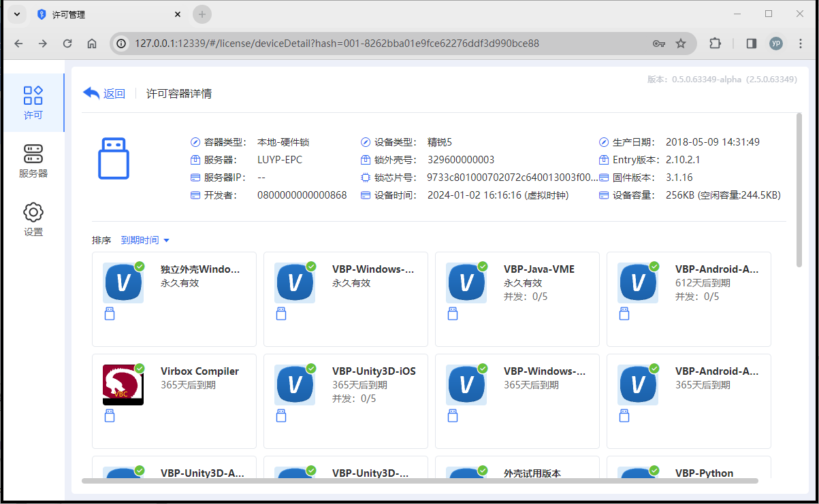
Task: Switch to the 许可管理 browser tab
Action: click(x=108, y=14)
